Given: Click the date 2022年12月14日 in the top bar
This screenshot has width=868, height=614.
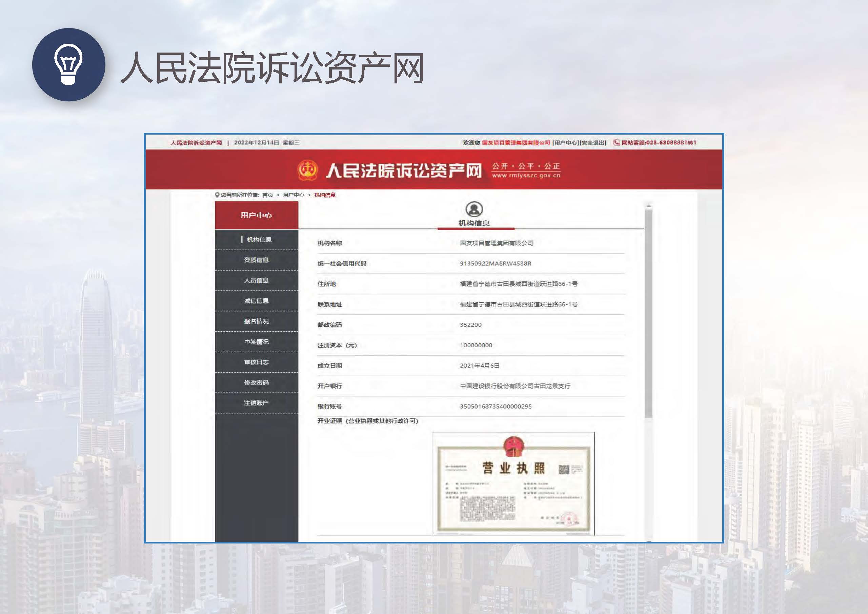Looking at the screenshot, I should pyautogui.click(x=256, y=142).
